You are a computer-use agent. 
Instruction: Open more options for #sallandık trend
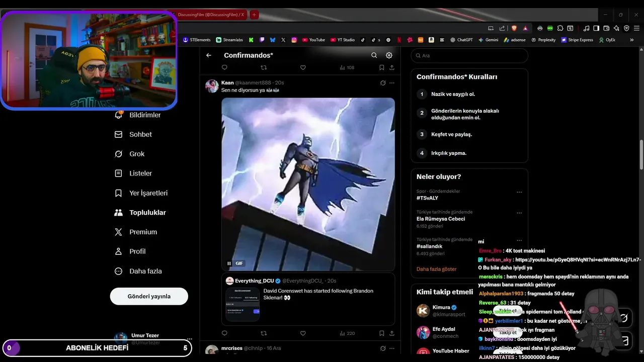click(519, 240)
